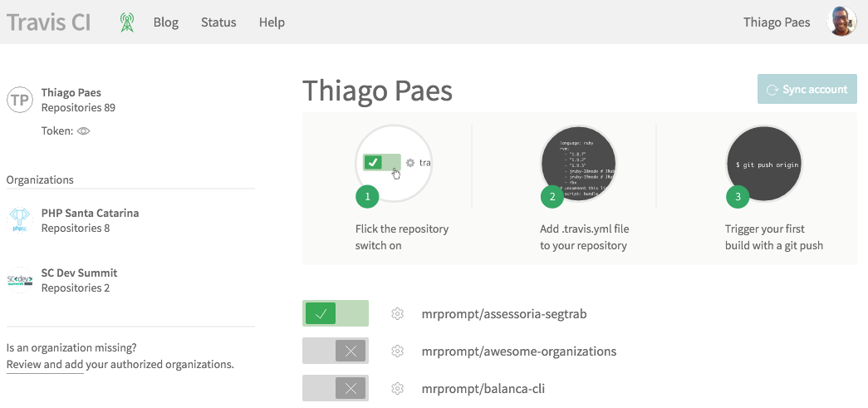Open mrprompt/assessoria-segtrab repository
Screen dimensions: 868x408
coord(503,314)
